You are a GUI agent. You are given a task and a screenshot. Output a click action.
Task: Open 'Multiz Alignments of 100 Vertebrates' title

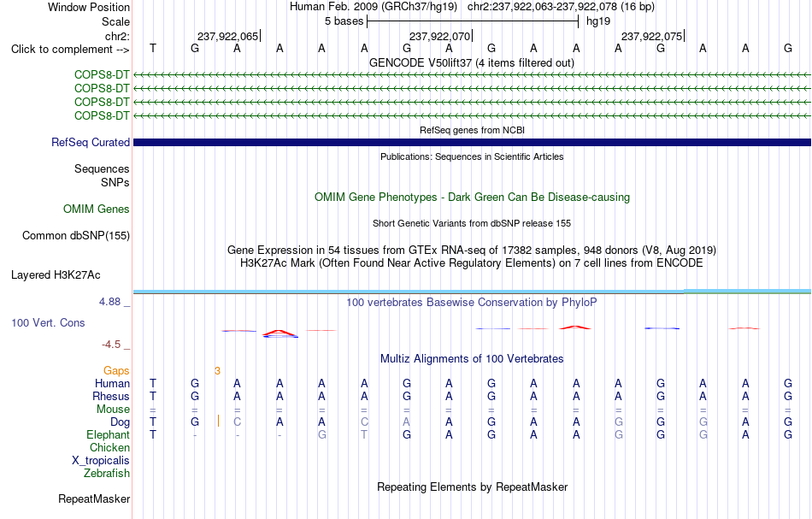coord(472,358)
